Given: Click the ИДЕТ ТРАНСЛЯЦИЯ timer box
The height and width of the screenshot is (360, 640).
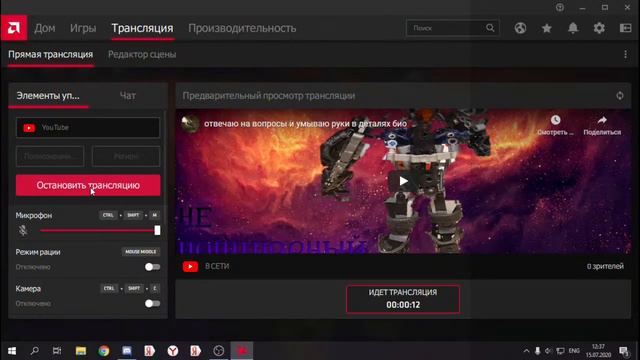Looking at the screenshot, I should 403,299.
